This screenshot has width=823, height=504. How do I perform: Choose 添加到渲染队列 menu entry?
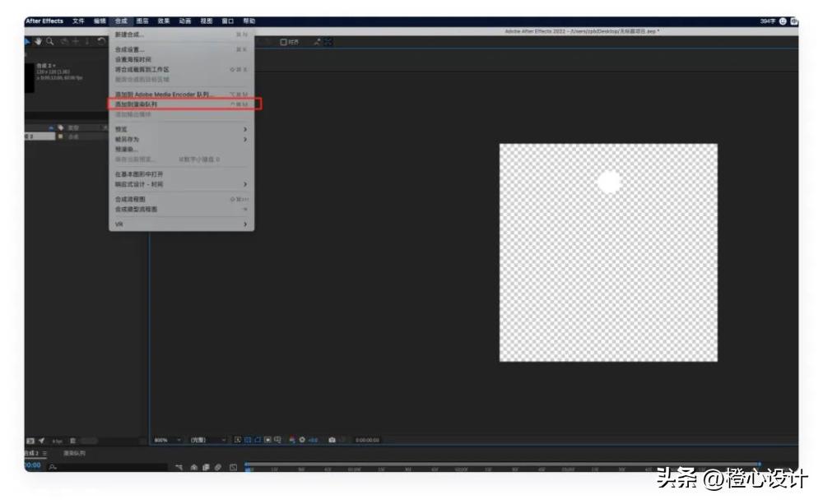click(x=181, y=104)
